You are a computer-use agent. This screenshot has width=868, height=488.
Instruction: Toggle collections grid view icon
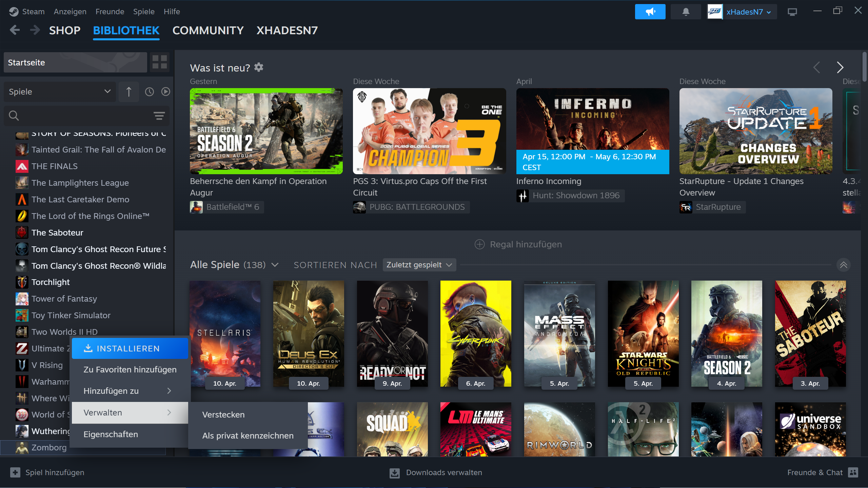pos(159,62)
